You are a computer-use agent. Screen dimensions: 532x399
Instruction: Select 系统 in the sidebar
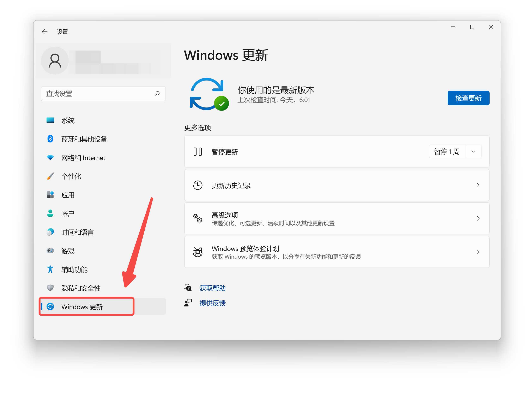pyautogui.click(x=103, y=120)
